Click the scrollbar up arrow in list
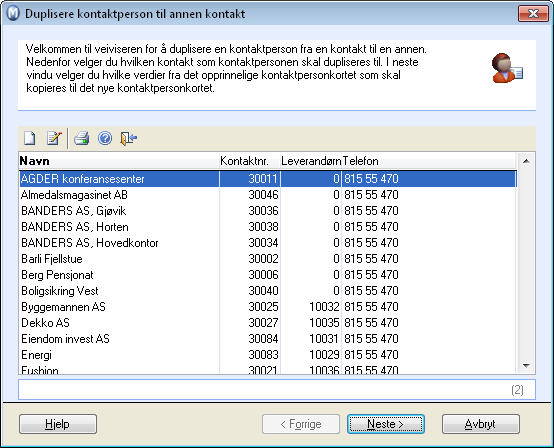The height and width of the screenshot is (448, 554). click(526, 161)
